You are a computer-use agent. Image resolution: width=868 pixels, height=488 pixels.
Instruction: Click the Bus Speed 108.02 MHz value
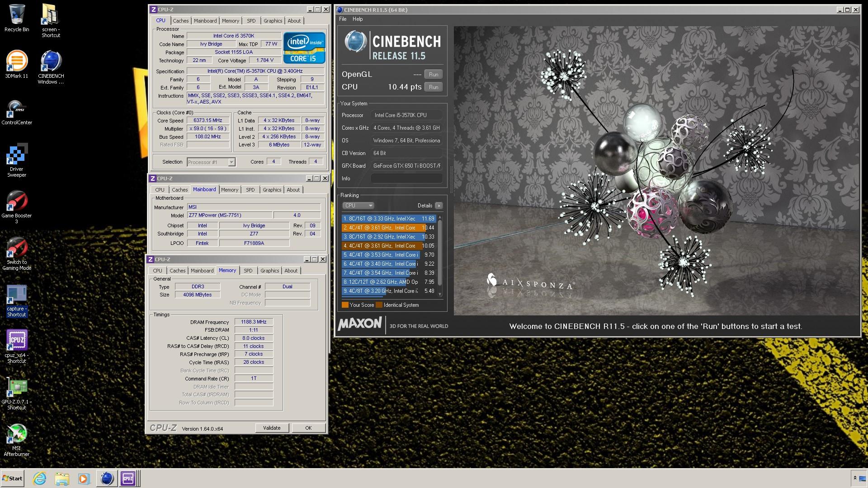point(208,137)
